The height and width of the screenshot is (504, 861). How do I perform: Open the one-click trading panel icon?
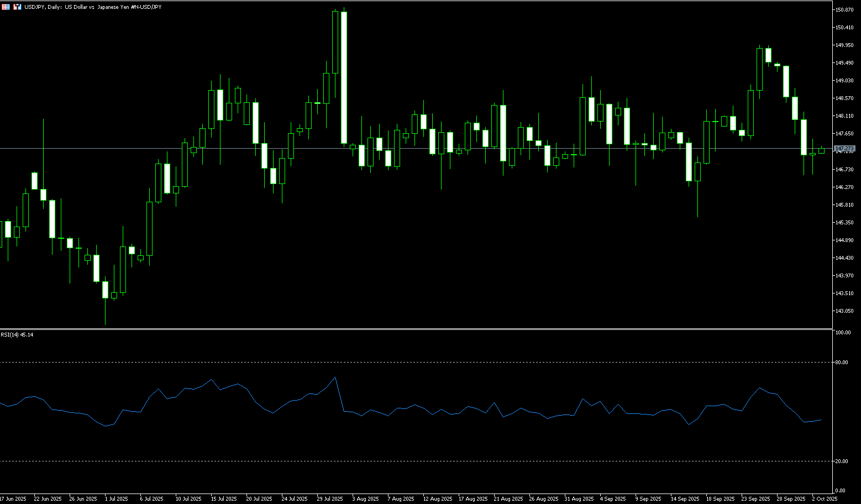(6, 7)
